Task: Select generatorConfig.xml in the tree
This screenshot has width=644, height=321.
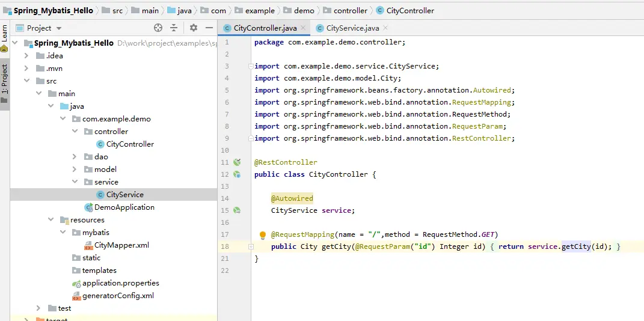Action: [118, 296]
